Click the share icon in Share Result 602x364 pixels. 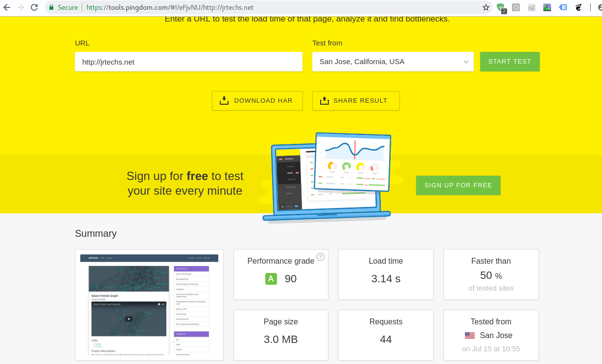[x=324, y=100]
